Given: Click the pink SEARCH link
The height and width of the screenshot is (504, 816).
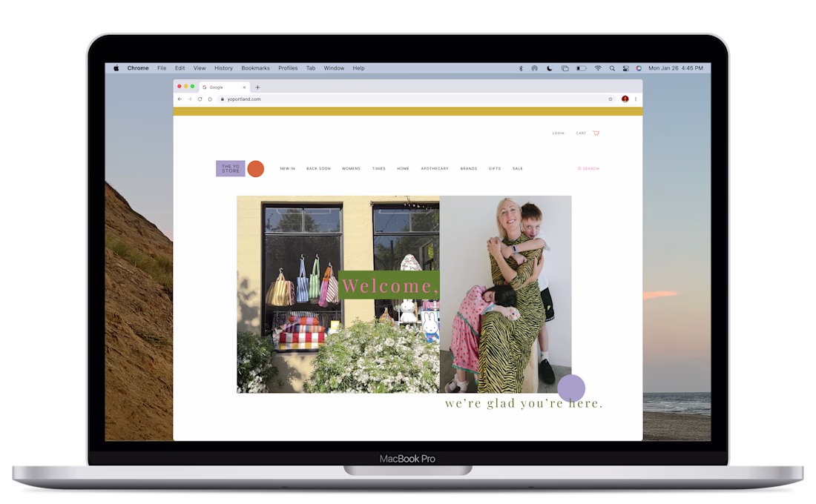Looking at the screenshot, I should click(x=588, y=168).
